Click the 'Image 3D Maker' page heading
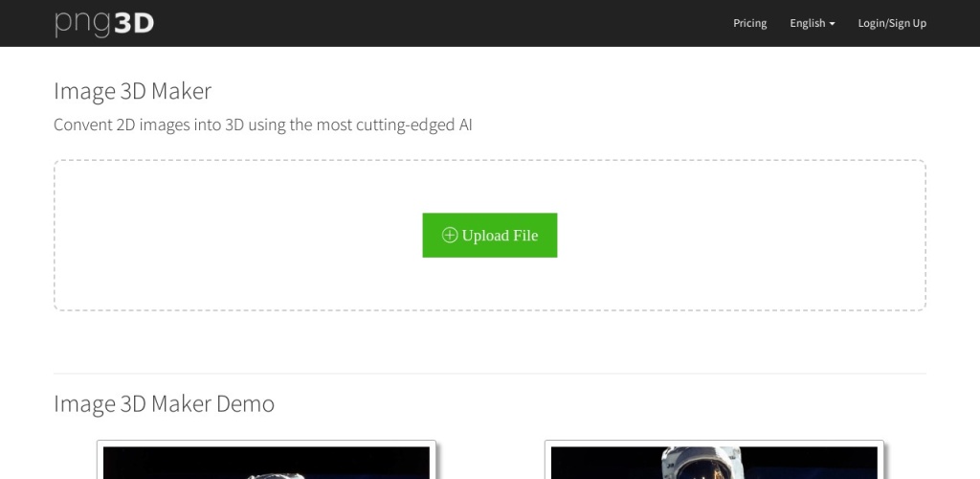The height and width of the screenshot is (479, 980). pos(132,91)
